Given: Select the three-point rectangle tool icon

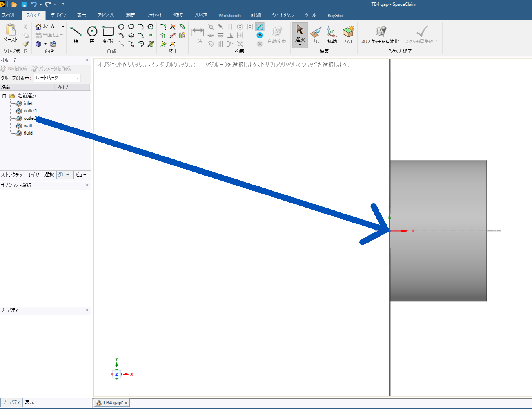Looking at the screenshot, I should click(131, 27).
